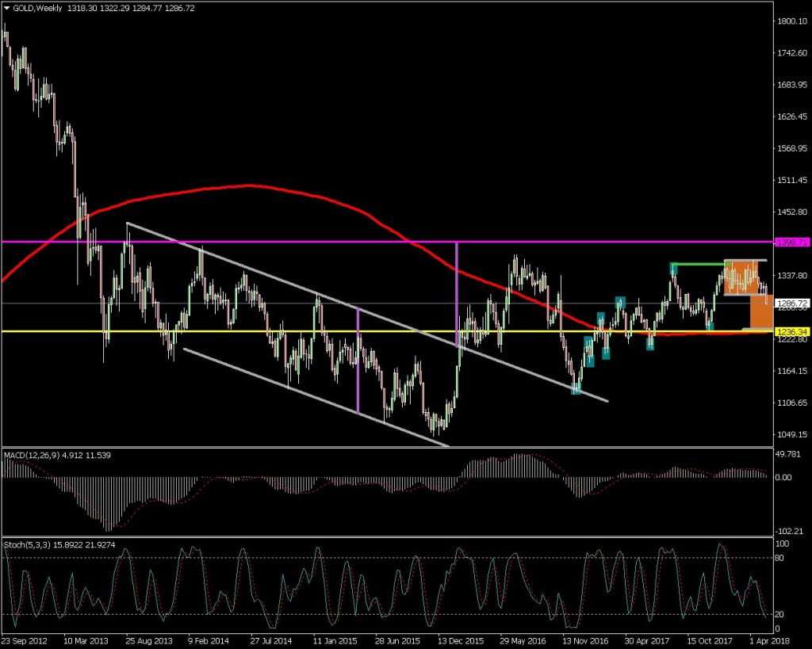Screen dimensions: 812x649
Task: Select the lower orange rectangle near price axis
Action: pyautogui.click(x=761, y=311)
